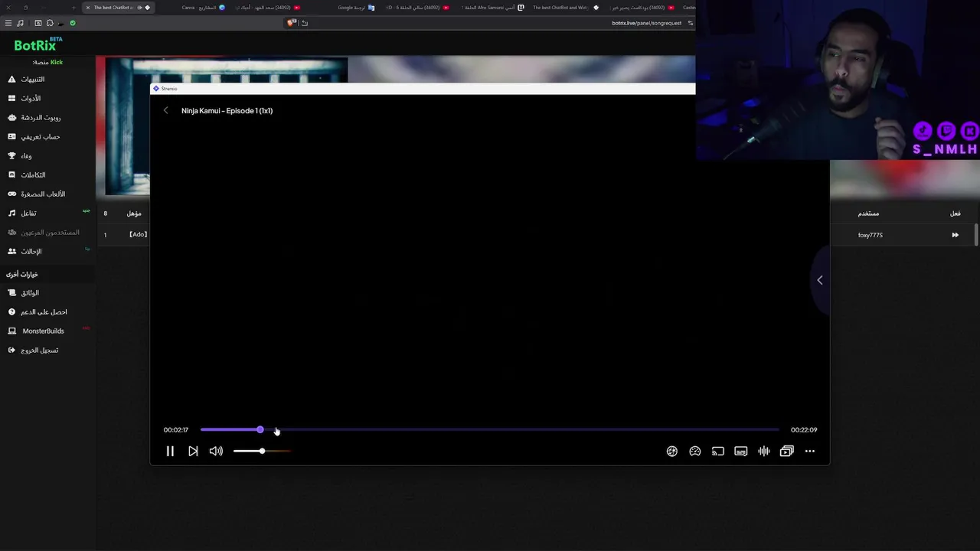Open the browser hamburger menu

click(8, 23)
